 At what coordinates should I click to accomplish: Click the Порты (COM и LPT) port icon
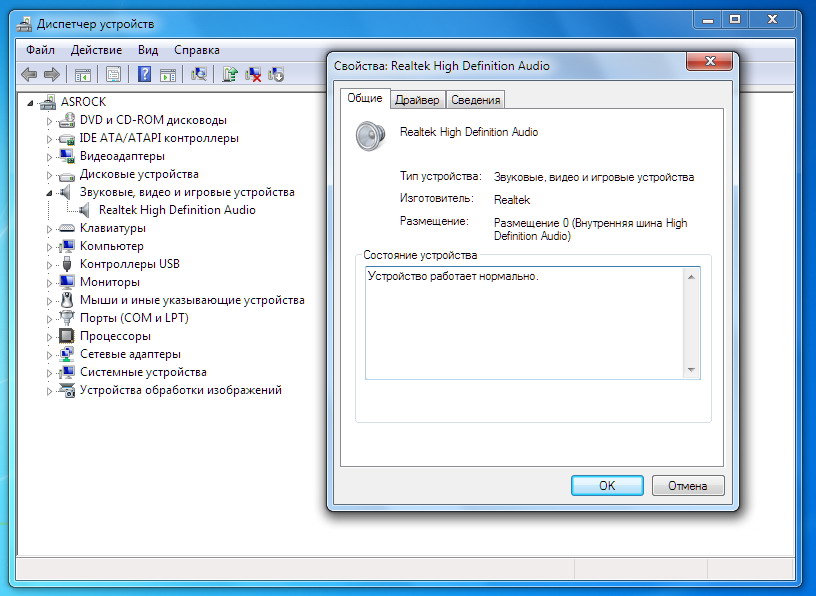click(x=67, y=318)
